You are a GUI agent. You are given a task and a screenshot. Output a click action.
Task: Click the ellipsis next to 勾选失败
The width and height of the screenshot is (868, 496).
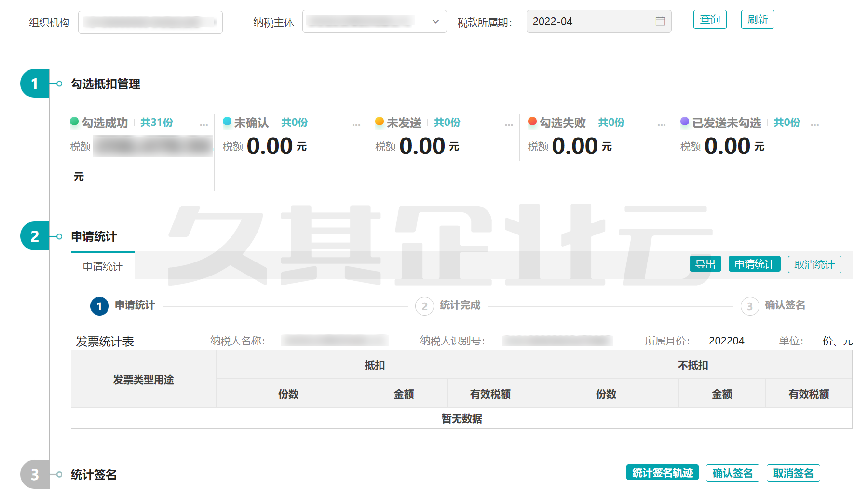tap(662, 124)
